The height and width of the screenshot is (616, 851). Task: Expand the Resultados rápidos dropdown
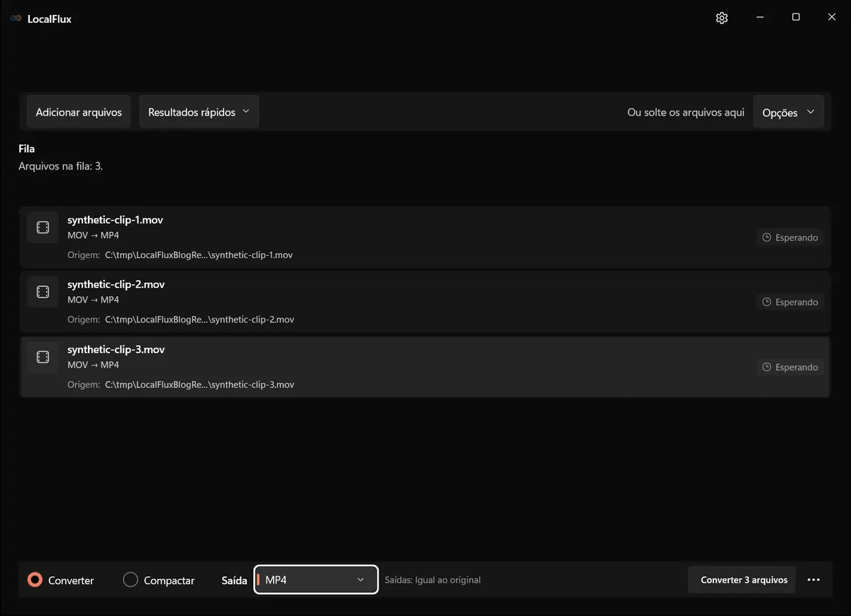pos(199,112)
